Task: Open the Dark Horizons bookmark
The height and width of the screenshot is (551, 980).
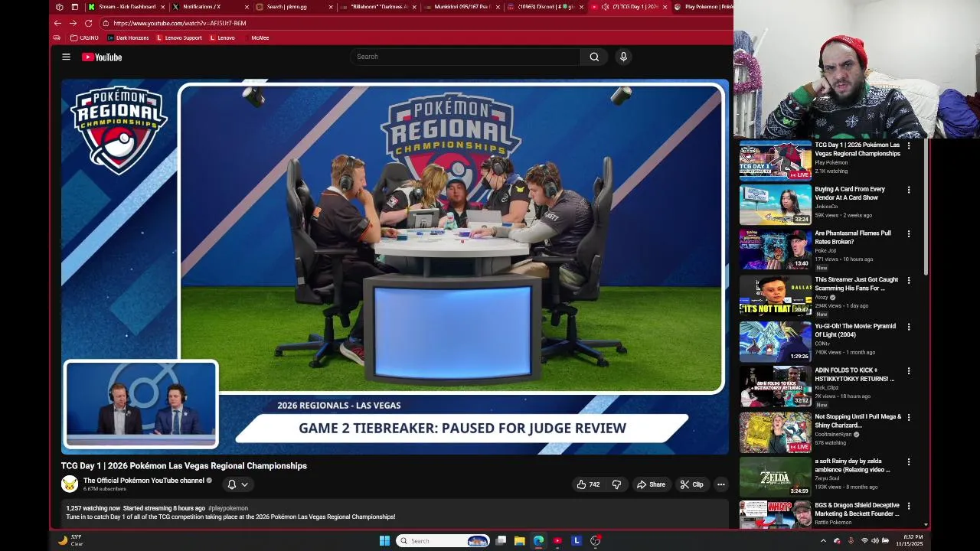Action: pos(129,37)
